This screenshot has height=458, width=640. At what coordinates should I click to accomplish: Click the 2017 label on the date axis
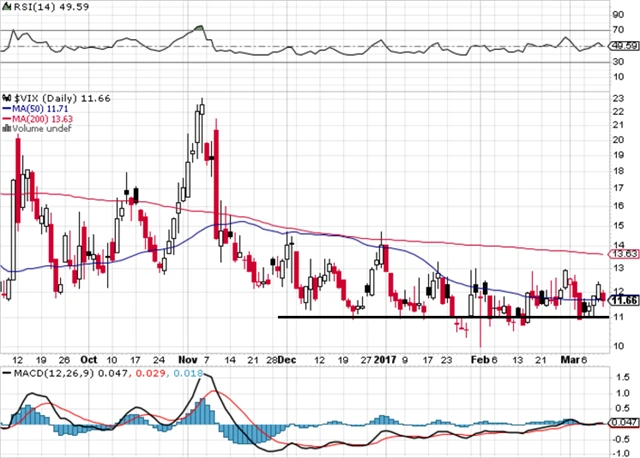(x=385, y=357)
